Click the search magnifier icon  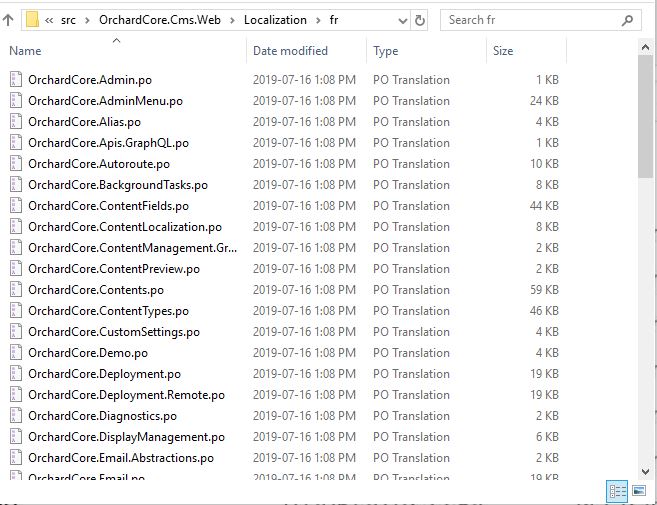[x=627, y=20]
